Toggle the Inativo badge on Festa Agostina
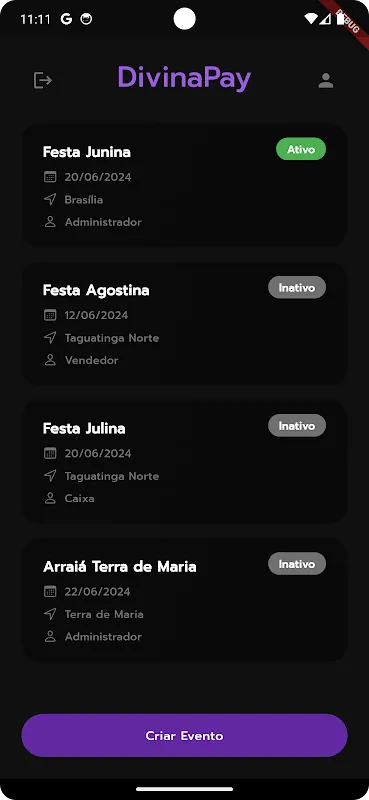 click(x=297, y=288)
